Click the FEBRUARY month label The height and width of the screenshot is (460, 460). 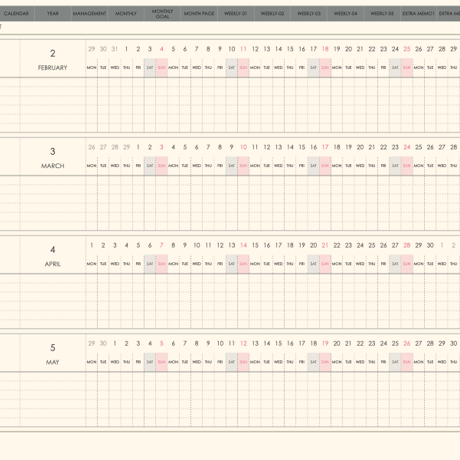[53, 68]
